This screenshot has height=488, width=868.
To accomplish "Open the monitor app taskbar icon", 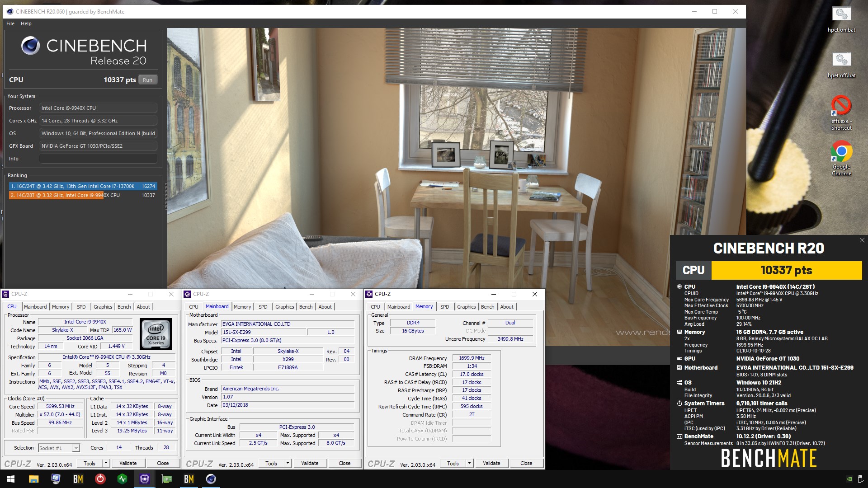I will pyautogui.click(x=56, y=479).
